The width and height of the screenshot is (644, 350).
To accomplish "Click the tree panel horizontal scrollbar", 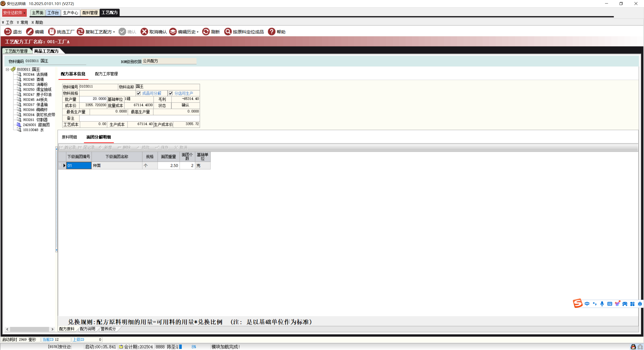I will pos(29,329).
